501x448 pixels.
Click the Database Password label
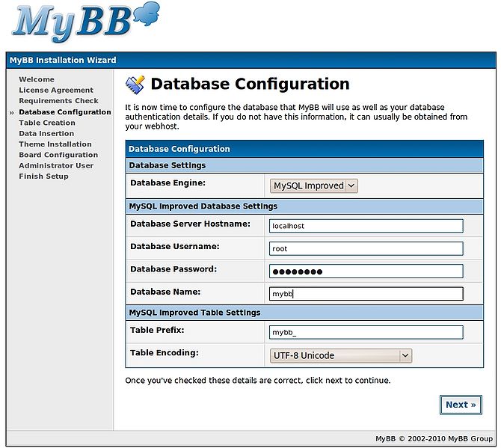click(173, 269)
